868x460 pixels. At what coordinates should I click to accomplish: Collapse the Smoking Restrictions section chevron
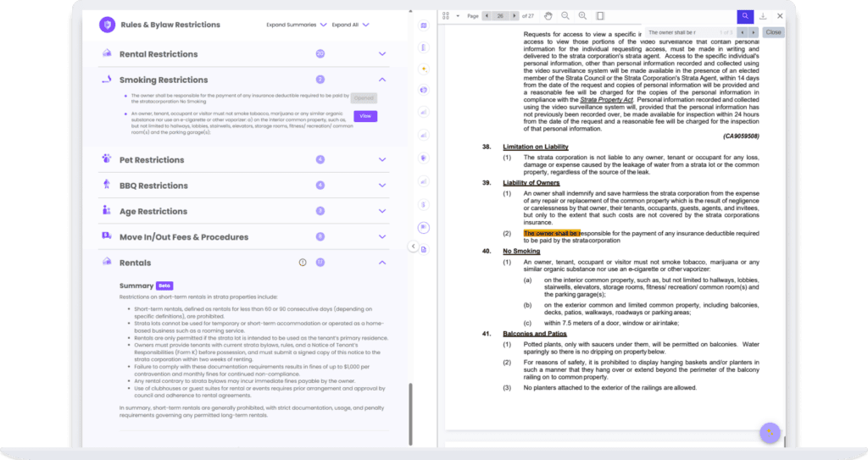coord(382,80)
